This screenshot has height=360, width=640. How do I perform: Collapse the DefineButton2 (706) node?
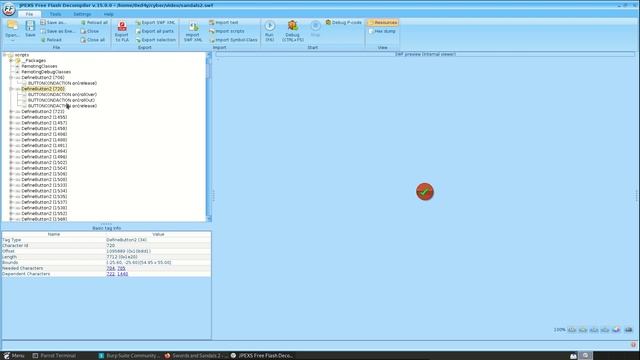coord(11,78)
